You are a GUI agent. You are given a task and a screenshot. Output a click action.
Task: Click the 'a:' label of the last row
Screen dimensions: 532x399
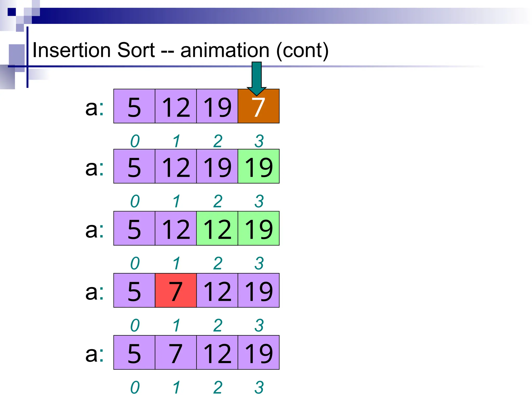pyautogui.click(x=95, y=353)
